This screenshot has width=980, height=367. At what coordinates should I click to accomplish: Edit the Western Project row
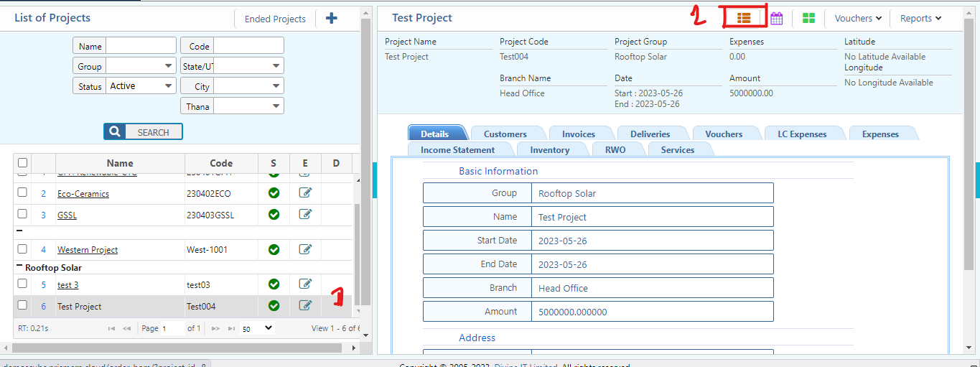pyautogui.click(x=305, y=249)
